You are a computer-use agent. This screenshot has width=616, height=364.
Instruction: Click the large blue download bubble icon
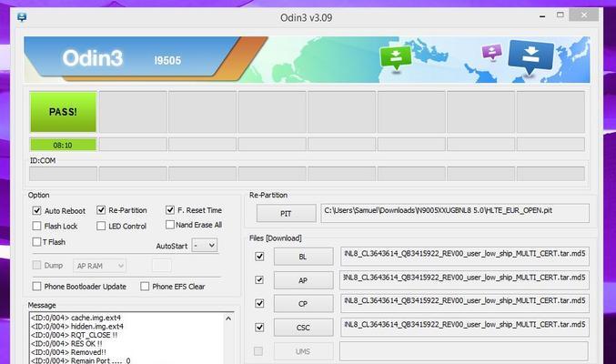click(530, 56)
